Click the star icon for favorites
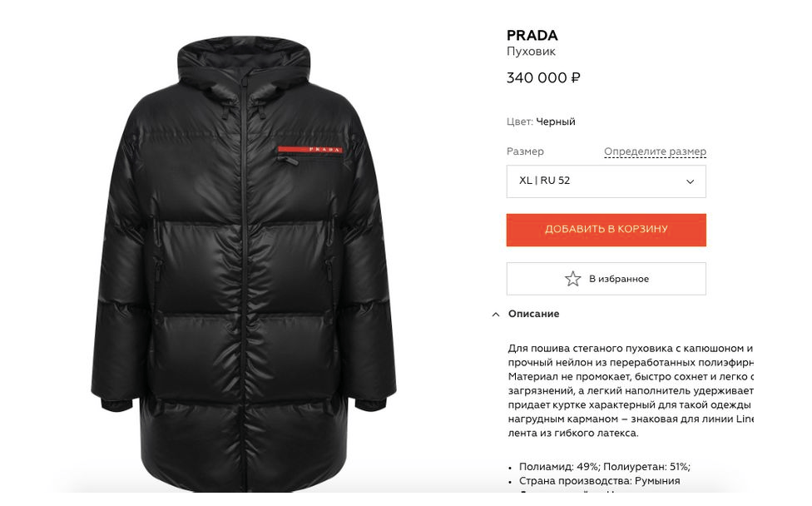812x506 pixels. click(x=572, y=279)
